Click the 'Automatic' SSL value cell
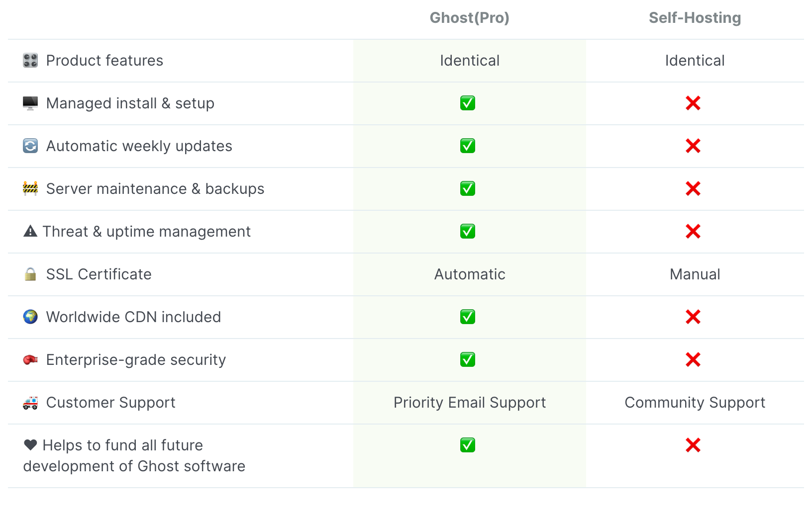 [470, 274]
